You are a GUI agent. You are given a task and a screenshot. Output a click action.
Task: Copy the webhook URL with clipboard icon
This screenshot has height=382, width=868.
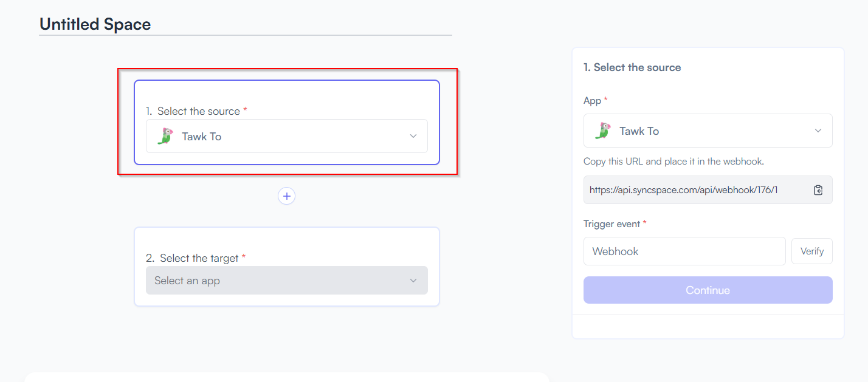pos(818,190)
